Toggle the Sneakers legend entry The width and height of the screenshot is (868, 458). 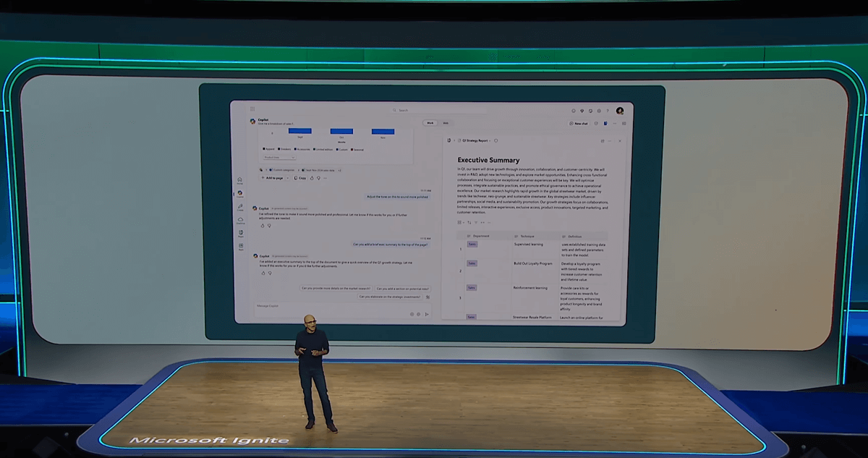tap(284, 149)
